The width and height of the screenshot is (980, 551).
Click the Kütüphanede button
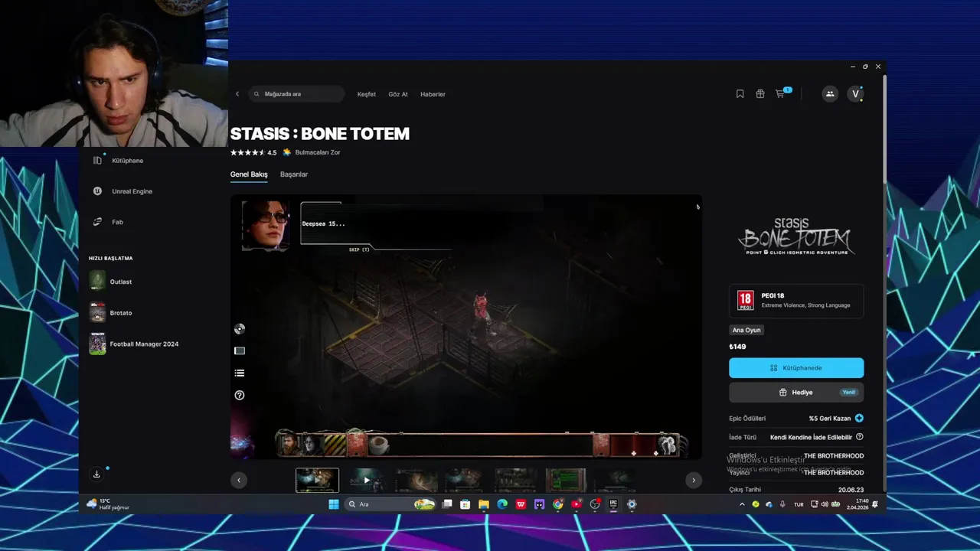coord(796,368)
